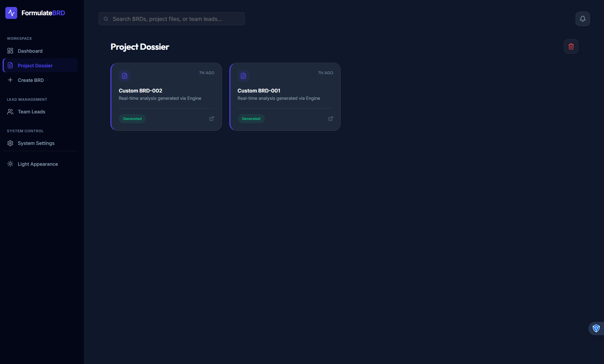Click the shield badge icon
The image size is (604, 364).
point(596,328)
